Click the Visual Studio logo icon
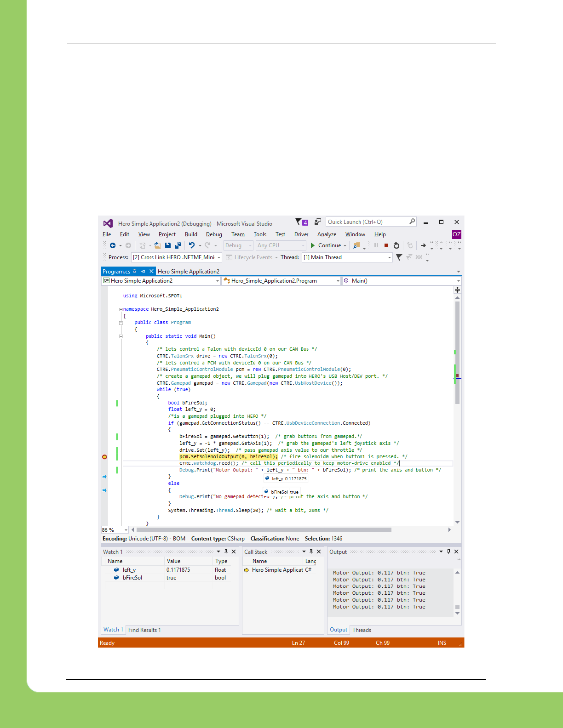Viewport: 563px width, 728px height. tap(108, 223)
